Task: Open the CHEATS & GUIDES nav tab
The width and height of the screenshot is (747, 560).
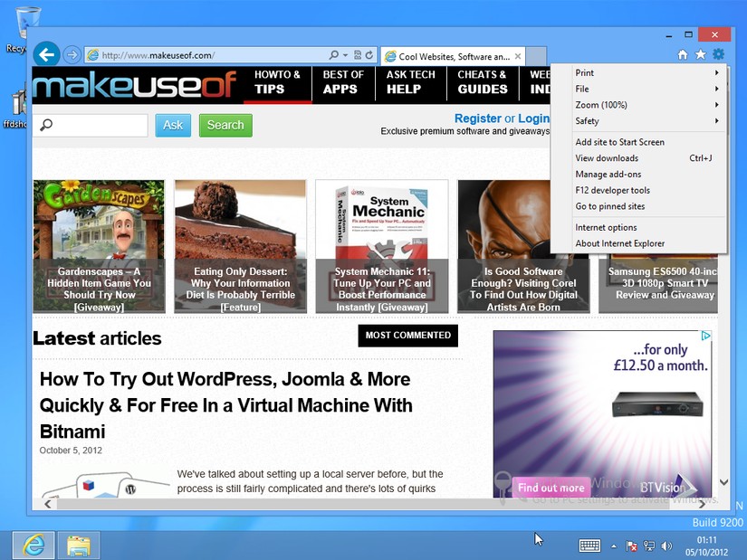Action: tap(482, 82)
